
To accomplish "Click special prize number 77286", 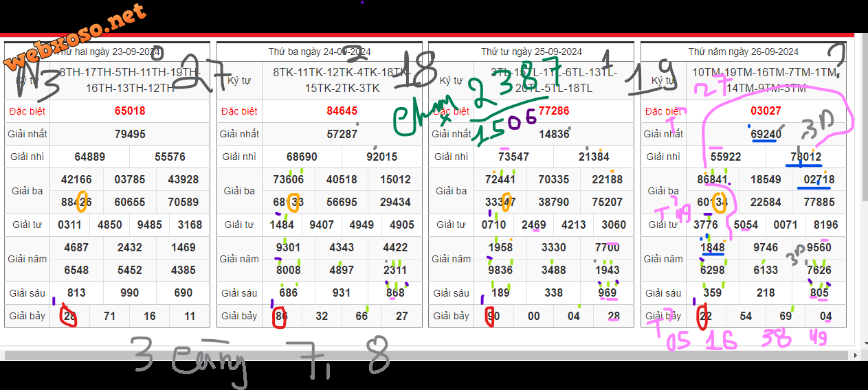I will pyautogui.click(x=553, y=111).
